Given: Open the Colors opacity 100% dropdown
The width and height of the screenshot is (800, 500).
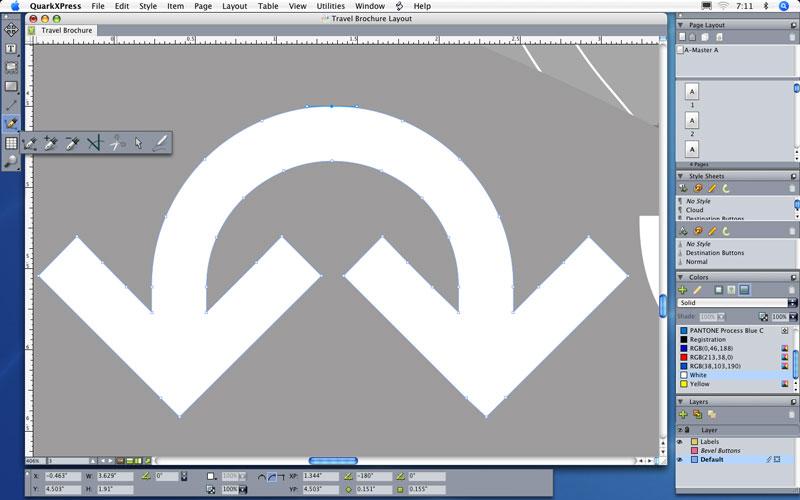Looking at the screenshot, I should [x=793, y=317].
